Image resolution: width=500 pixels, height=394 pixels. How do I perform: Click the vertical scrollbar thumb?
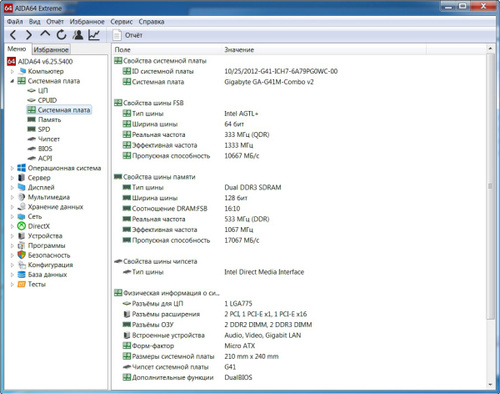pos(490,186)
